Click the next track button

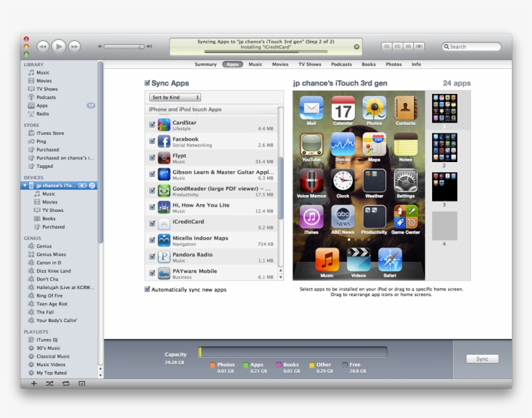75,47
